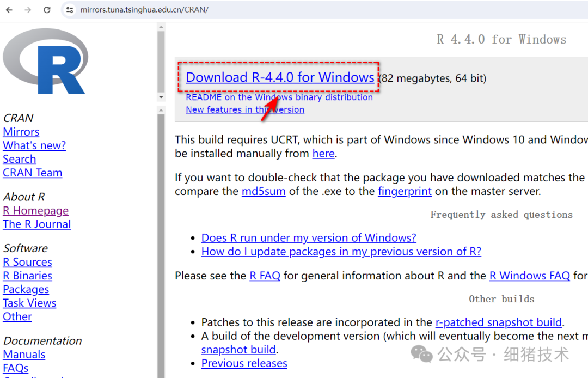Click the "here" link to install UCRT
This screenshot has height=378, width=588.
323,153
